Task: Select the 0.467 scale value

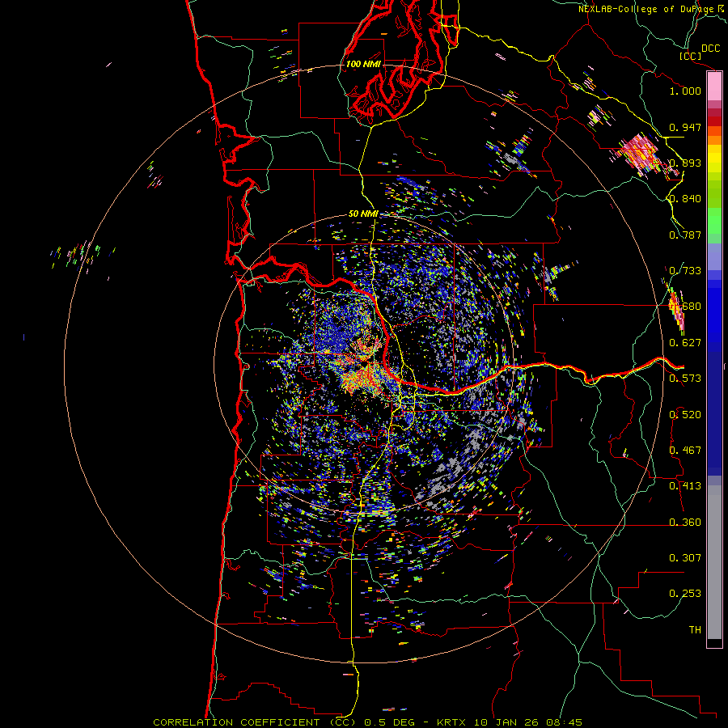Action: click(x=685, y=451)
